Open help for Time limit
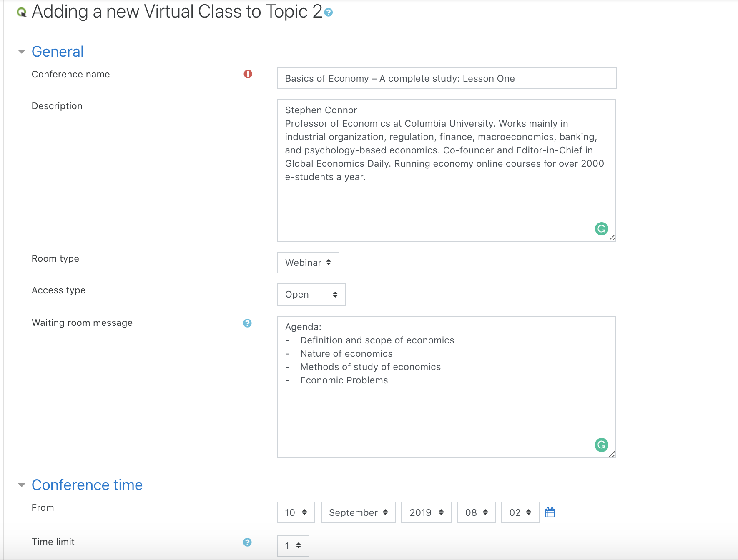Image resolution: width=738 pixels, height=560 pixels. pos(247,542)
